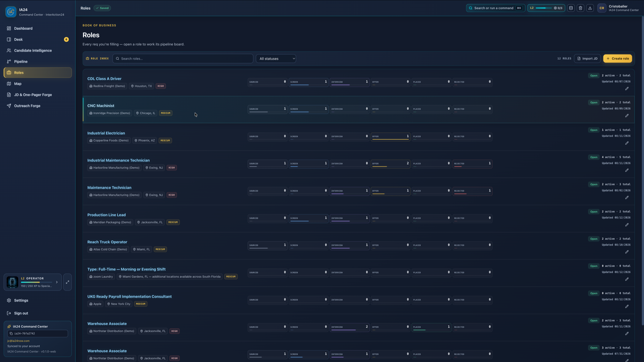644x362 pixels.
Task: Click the Saved status badge
Action: [x=102, y=8]
